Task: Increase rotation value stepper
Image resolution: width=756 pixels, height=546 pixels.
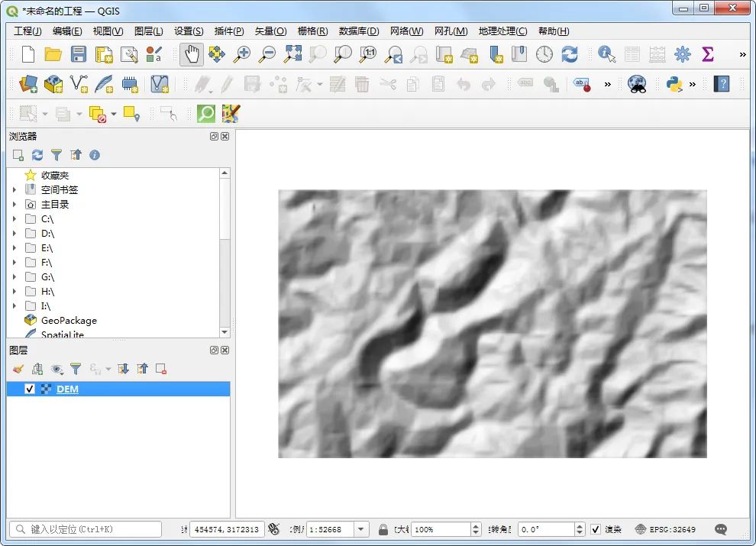Action: coord(580,526)
